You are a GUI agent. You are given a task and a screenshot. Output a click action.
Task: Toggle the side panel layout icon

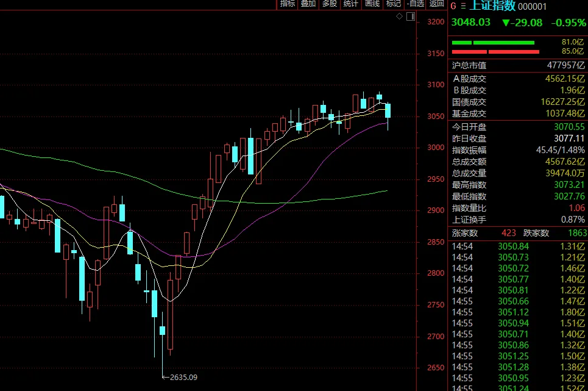pyautogui.click(x=411, y=16)
